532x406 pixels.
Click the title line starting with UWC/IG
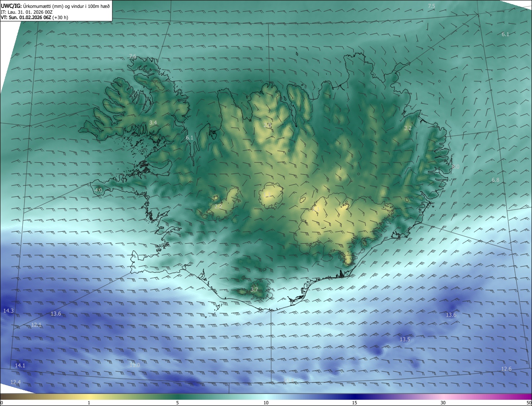[55, 6]
